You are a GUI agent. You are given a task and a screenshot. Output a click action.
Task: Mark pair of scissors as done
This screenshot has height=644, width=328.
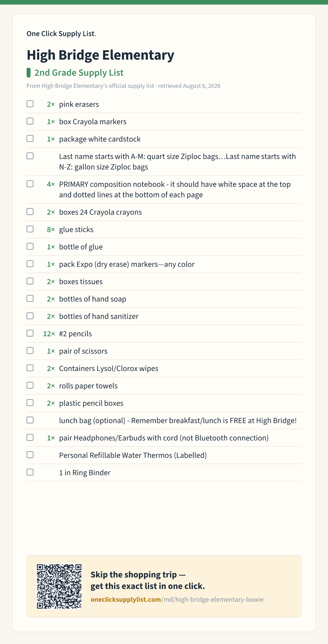(30, 351)
